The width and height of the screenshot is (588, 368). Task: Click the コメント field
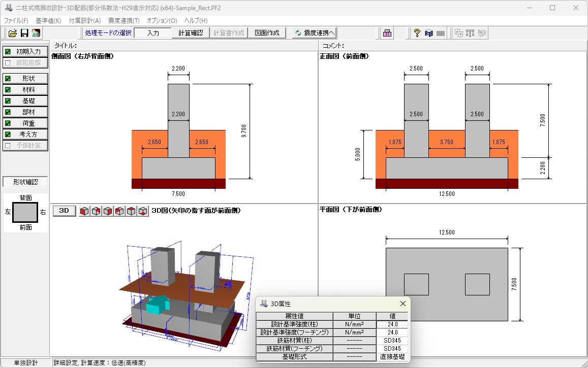[453, 46]
